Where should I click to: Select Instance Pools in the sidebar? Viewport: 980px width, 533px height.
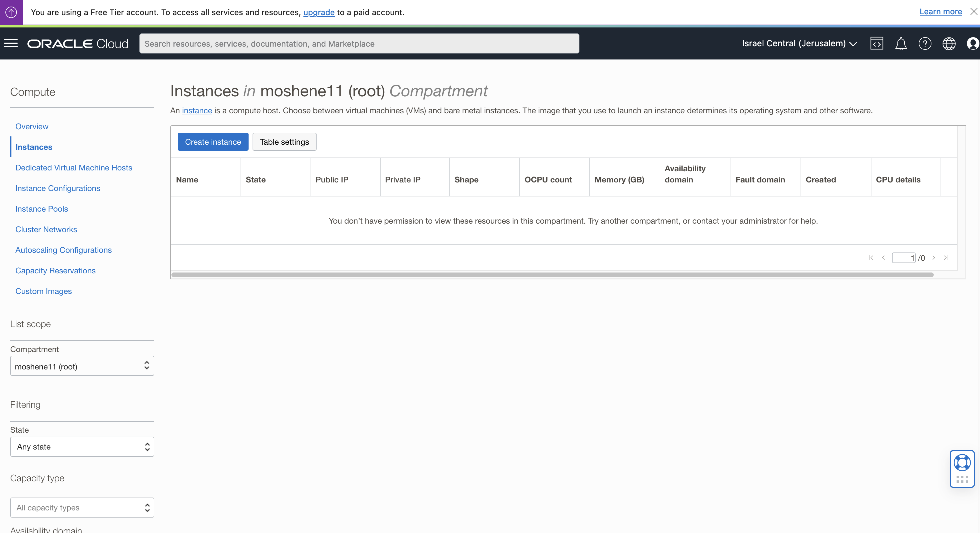pos(41,209)
